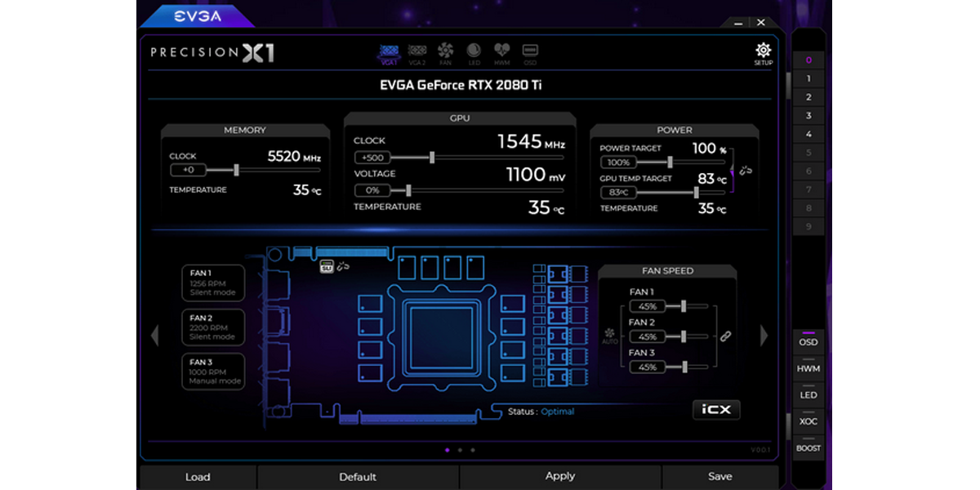
Task: Click the Precision X1 logo
Action: click(212, 53)
